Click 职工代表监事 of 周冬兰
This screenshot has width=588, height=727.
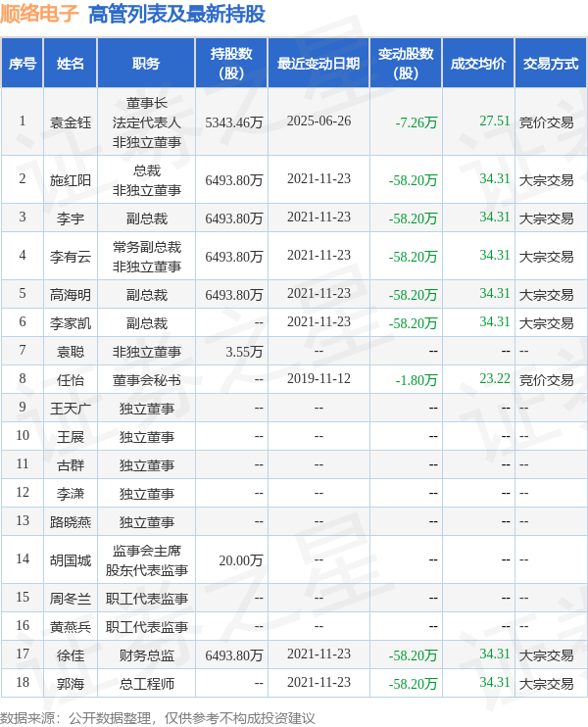coord(147,599)
